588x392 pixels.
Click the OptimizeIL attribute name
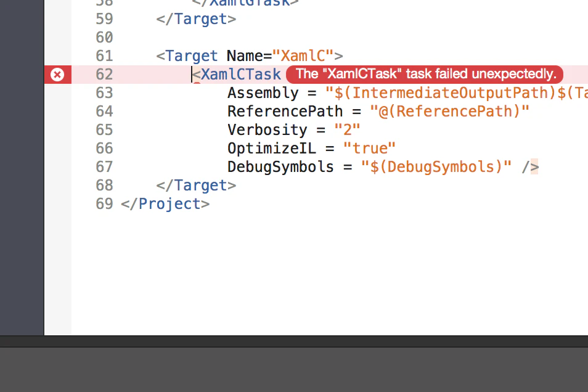point(272,148)
